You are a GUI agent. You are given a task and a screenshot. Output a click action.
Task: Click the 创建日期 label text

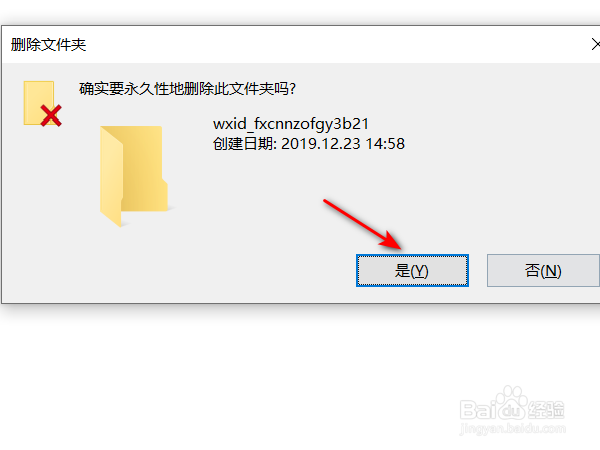(x=244, y=144)
